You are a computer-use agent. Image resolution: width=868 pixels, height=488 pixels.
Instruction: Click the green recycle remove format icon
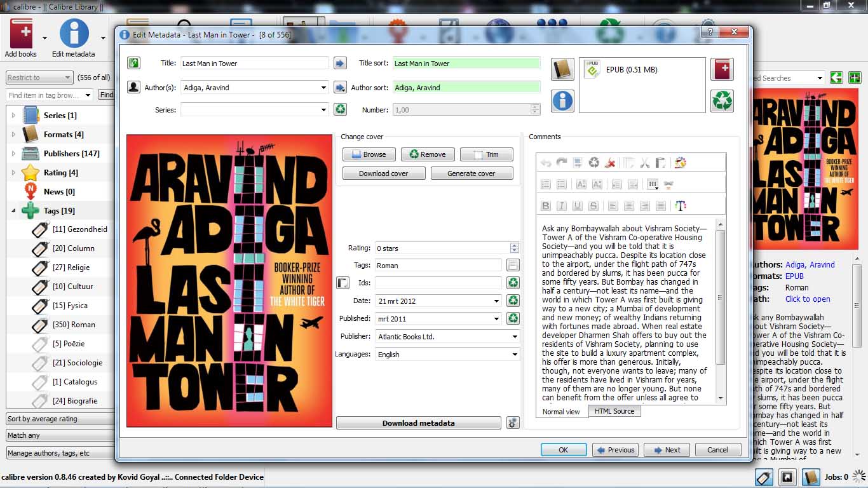coord(722,100)
